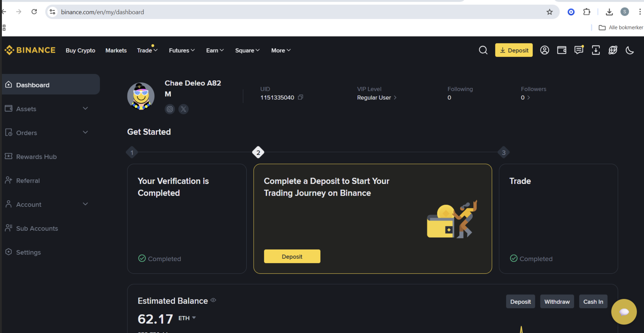The image size is (644, 333).
Task: Toggle dark mode moon icon
Action: (630, 50)
